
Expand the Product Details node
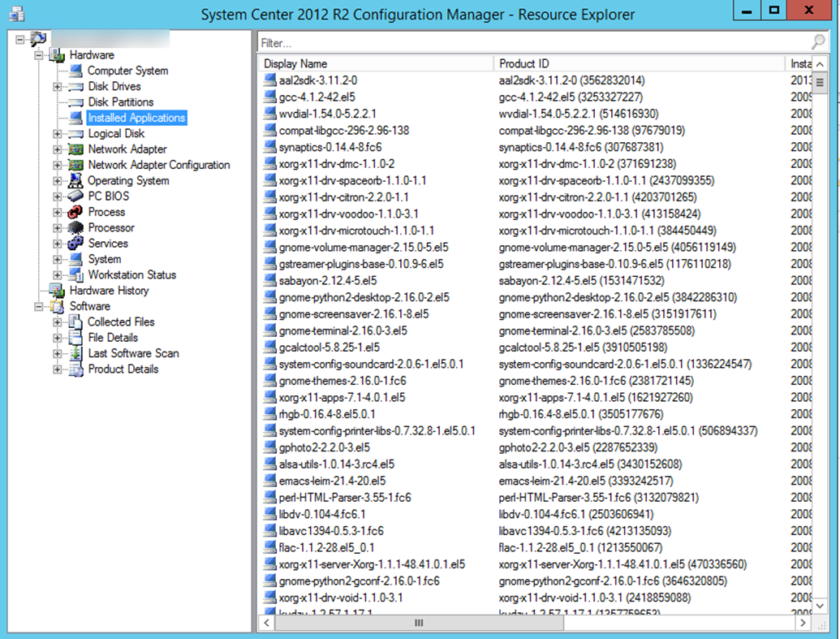[x=58, y=369]
